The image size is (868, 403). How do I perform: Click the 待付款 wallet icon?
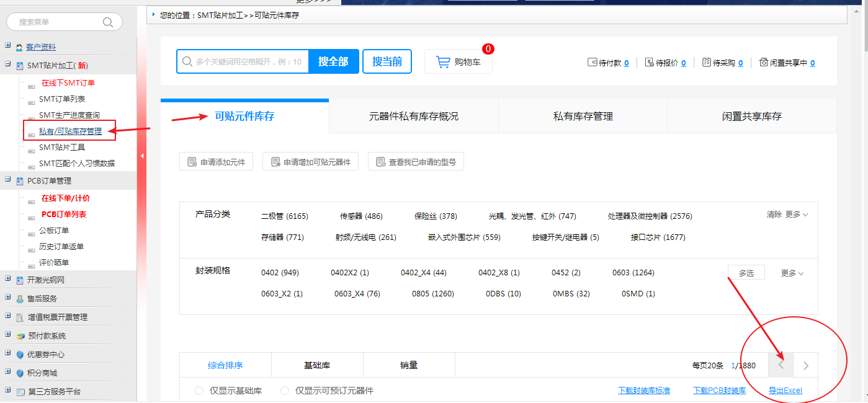(x=593, y=63)
